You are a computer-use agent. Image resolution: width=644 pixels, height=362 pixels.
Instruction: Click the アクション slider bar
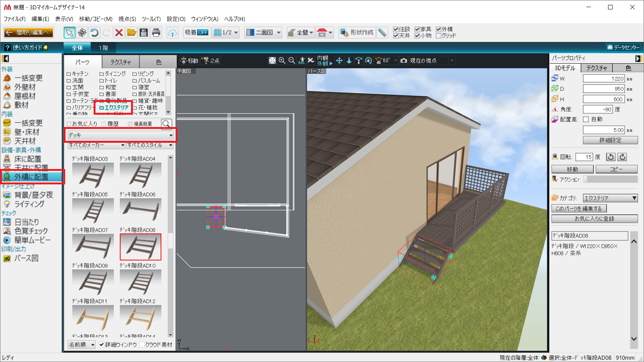coord(610,180)
